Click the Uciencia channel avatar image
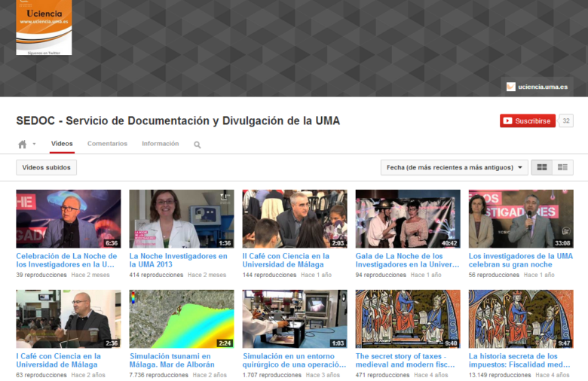 [x=44, y=27]
